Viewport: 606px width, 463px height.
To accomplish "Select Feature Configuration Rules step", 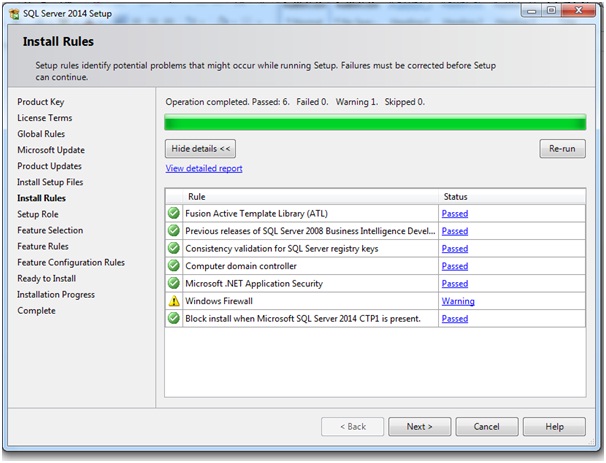I will coord(71,262).
